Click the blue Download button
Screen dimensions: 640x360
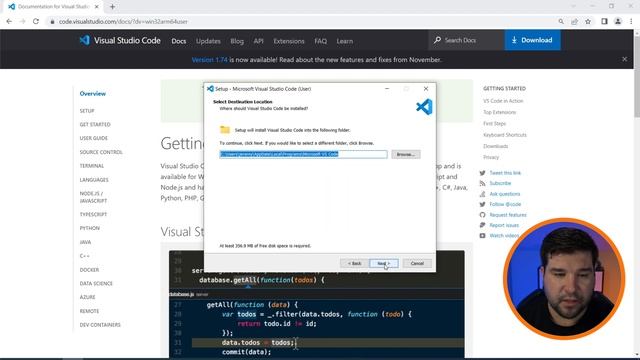click(x=532, y=40)
